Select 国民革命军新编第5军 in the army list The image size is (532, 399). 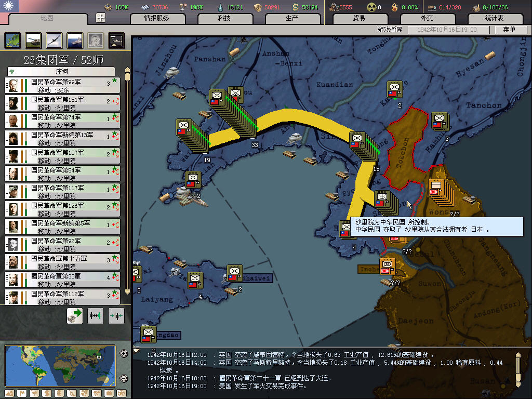pyautogui.click(x=62, y=227)
